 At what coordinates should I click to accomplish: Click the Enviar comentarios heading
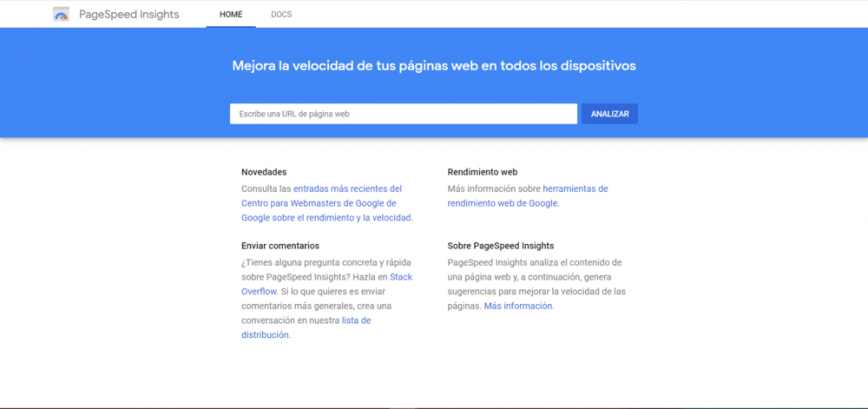coord(280,245)
